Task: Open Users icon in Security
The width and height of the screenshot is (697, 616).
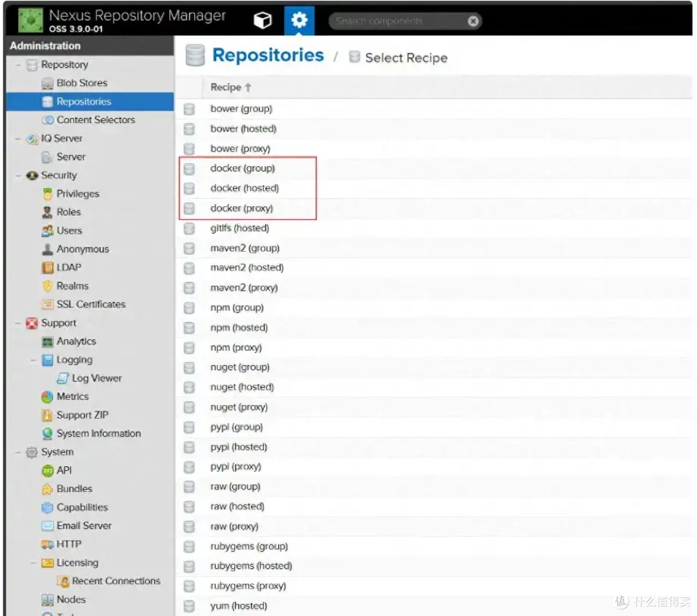Action: (47, 231)
